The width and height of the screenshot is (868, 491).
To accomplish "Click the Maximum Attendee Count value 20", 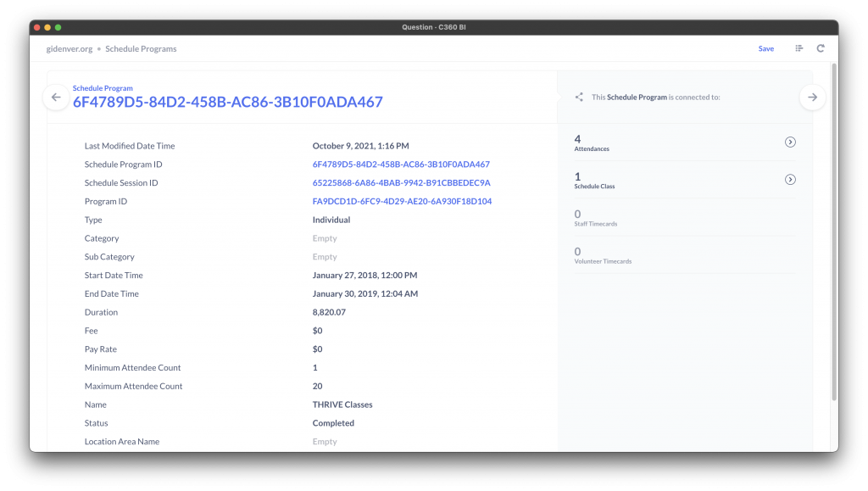I will tap(317, 387).
